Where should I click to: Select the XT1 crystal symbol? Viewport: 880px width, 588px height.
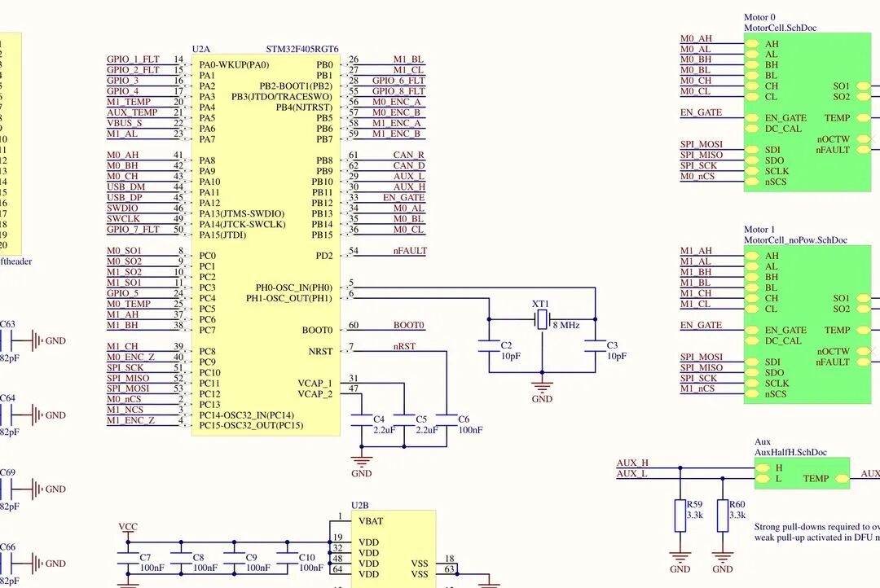542,319
